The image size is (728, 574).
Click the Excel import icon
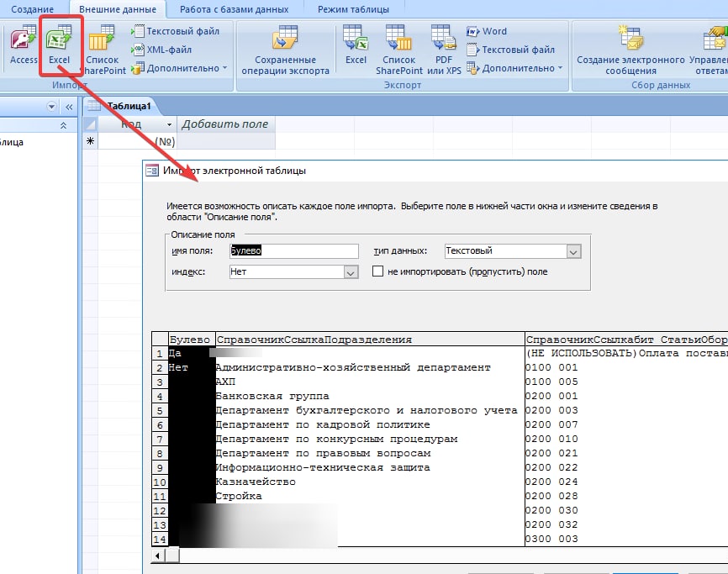coord(60,45)
